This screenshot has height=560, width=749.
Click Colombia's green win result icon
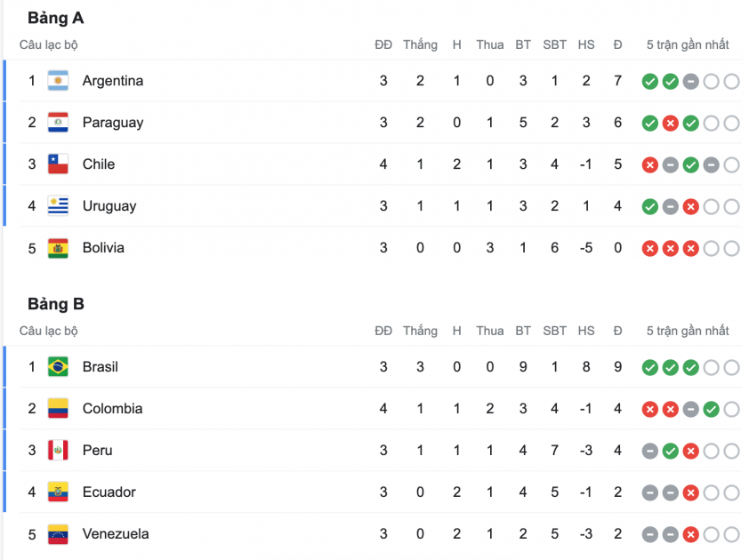click(x=711, y=410)
